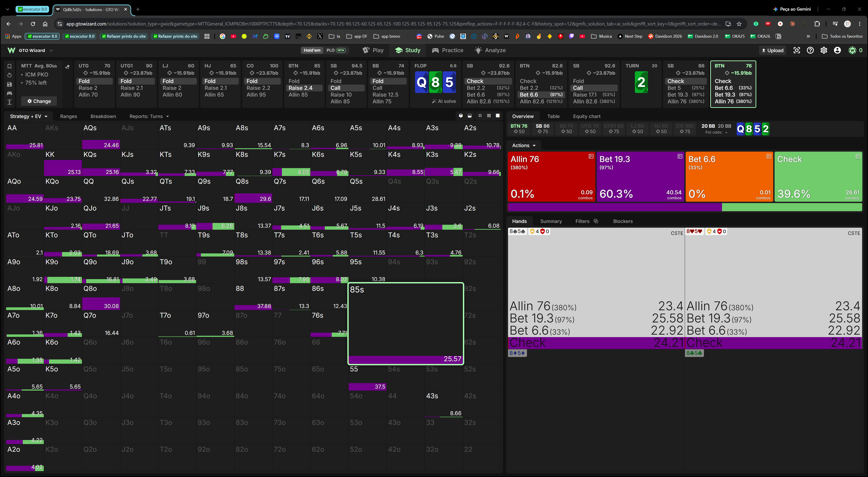Screen dimensions: 868x477
Task: Switch game type to Hold'em
Action: [312, 50]
